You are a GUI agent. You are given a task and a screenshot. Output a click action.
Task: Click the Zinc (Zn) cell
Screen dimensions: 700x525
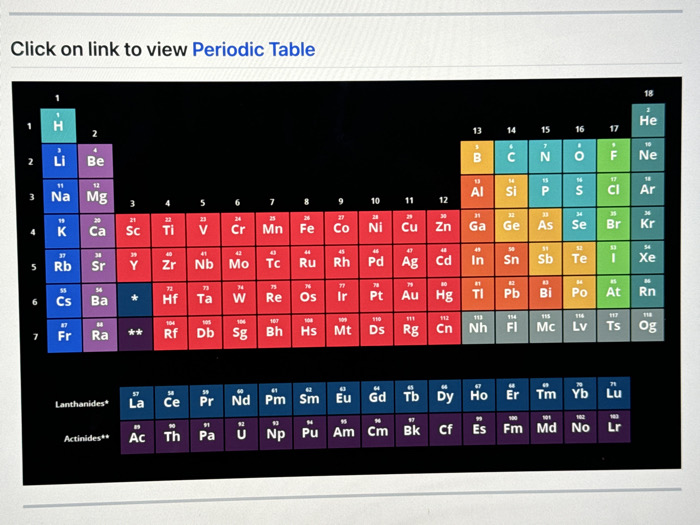[x=443, y=227]
